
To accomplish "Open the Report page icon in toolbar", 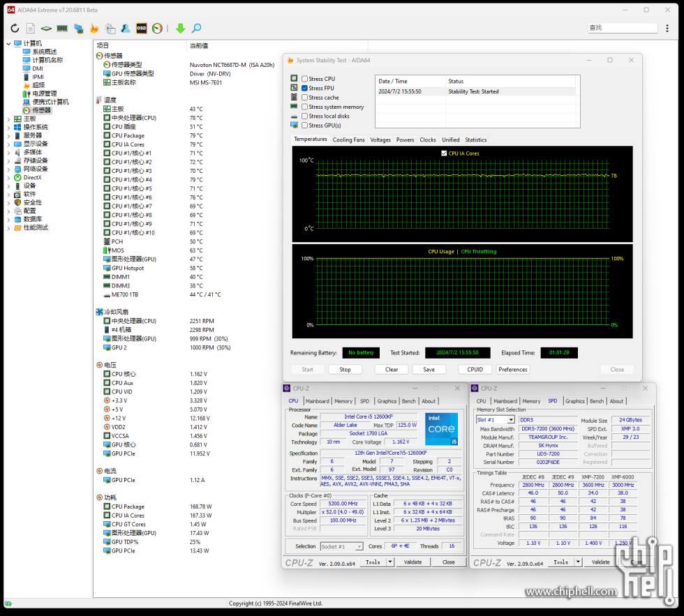I will (x=31, y=29).
